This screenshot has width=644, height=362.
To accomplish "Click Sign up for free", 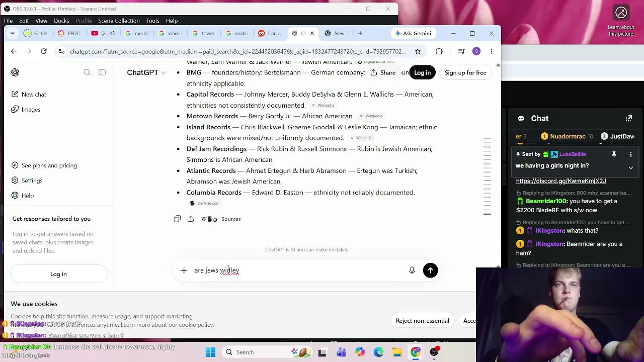I will tap(465, 72).
